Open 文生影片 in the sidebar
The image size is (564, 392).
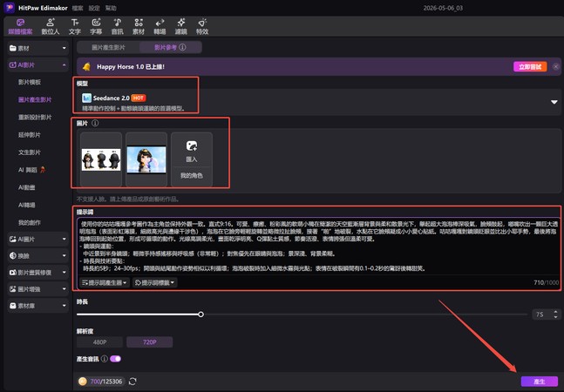coord(30,152)
